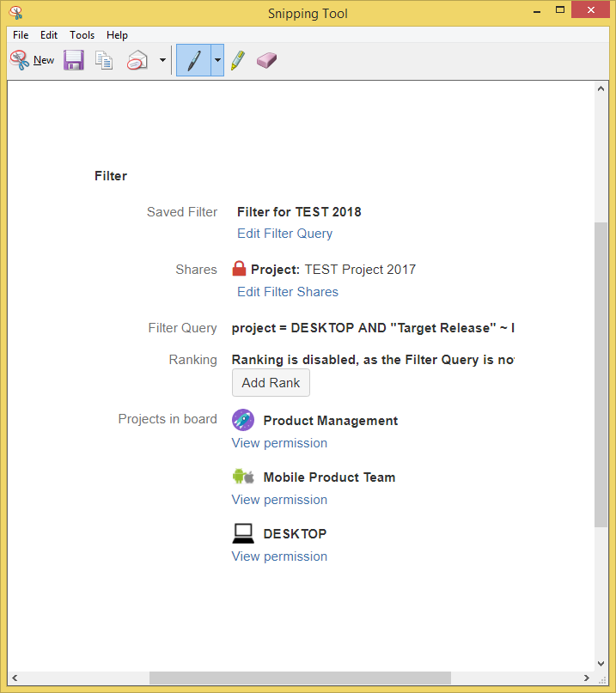Click the Edit Filter Shares link
Viewport: 616px width, 693px height.
(x=288, y=292)
